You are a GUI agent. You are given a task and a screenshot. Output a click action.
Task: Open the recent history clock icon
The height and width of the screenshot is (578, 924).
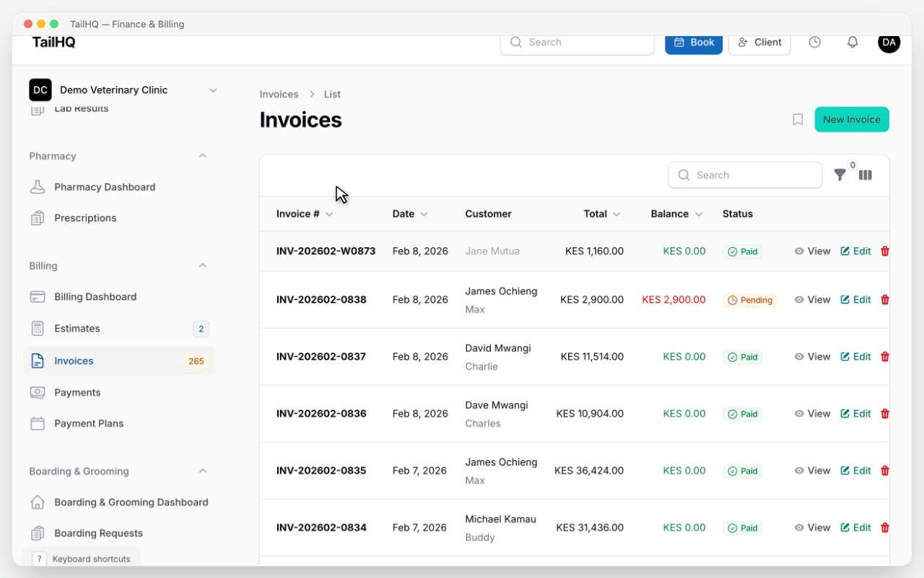pyautogui.click(x=814, y=43)
